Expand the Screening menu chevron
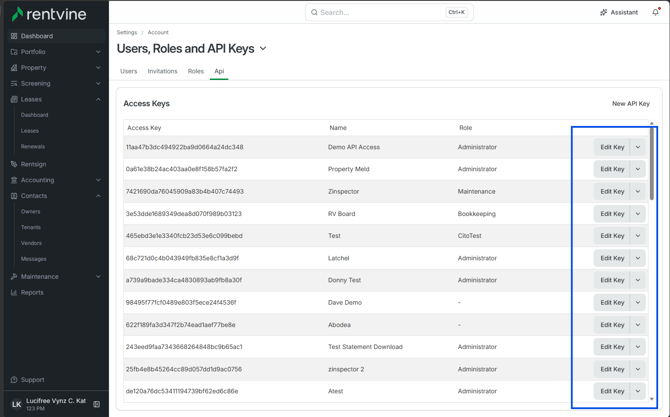670x417 pixels. pos(98,83)
